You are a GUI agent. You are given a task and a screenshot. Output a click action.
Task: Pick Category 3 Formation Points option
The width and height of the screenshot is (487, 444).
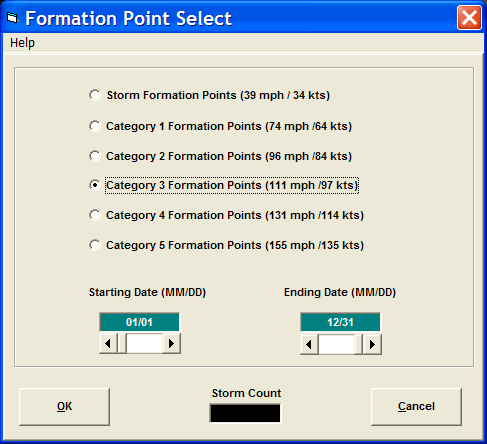(x=95, y=185)
